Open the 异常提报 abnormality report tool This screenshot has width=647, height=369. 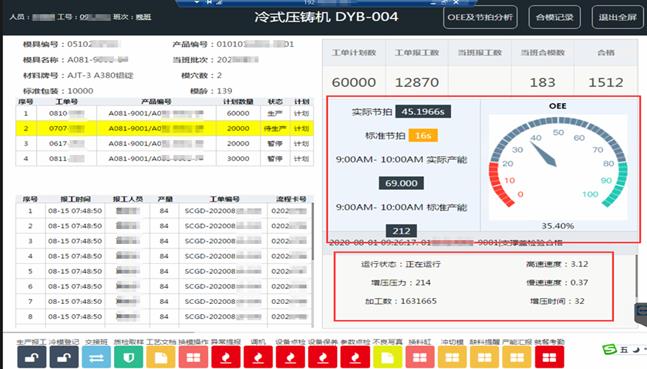(x=226, y=357)
